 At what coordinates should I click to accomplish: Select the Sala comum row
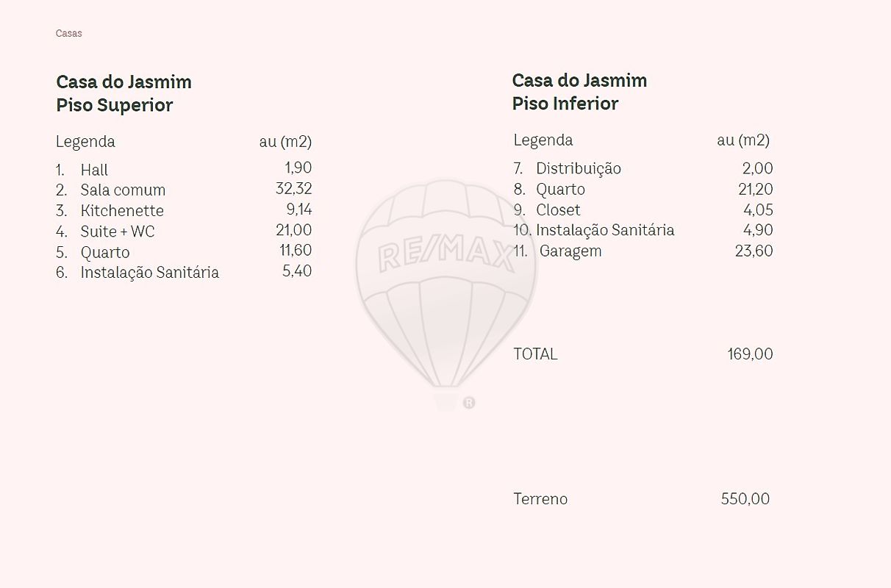tap(123, 190)
